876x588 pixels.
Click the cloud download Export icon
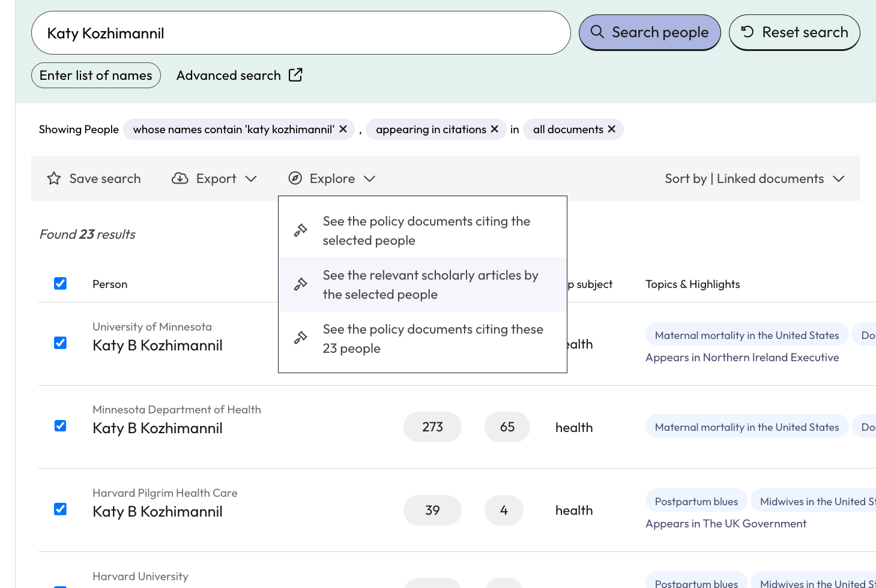pos(180,178)
